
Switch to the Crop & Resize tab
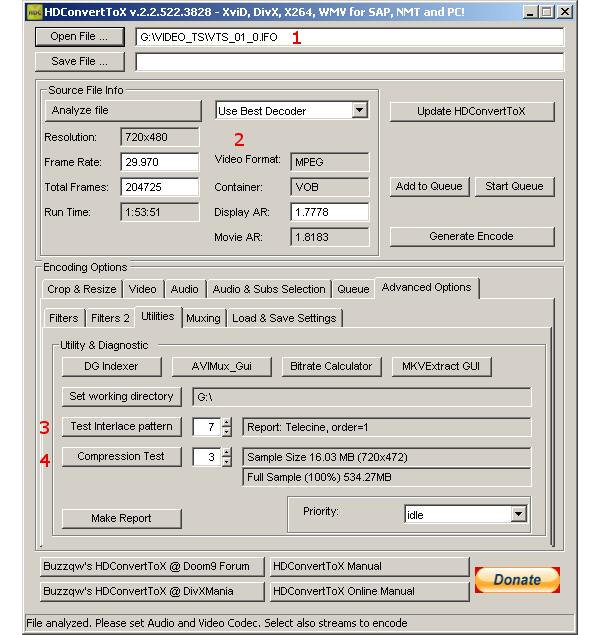(x=82, y=289)
